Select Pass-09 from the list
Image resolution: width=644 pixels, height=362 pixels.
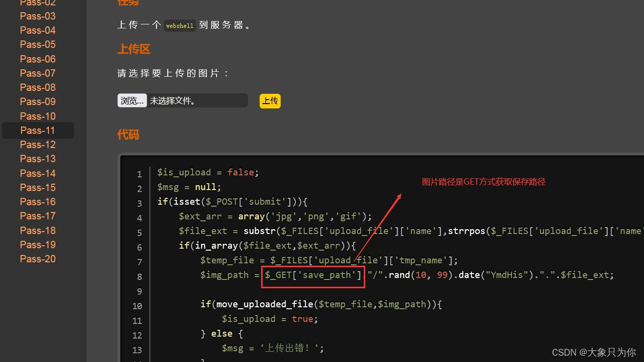tap(38, 102)
